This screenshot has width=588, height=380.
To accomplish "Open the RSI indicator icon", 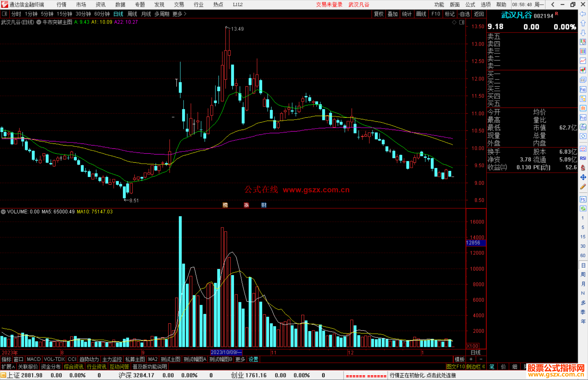I will coord(583,158).
